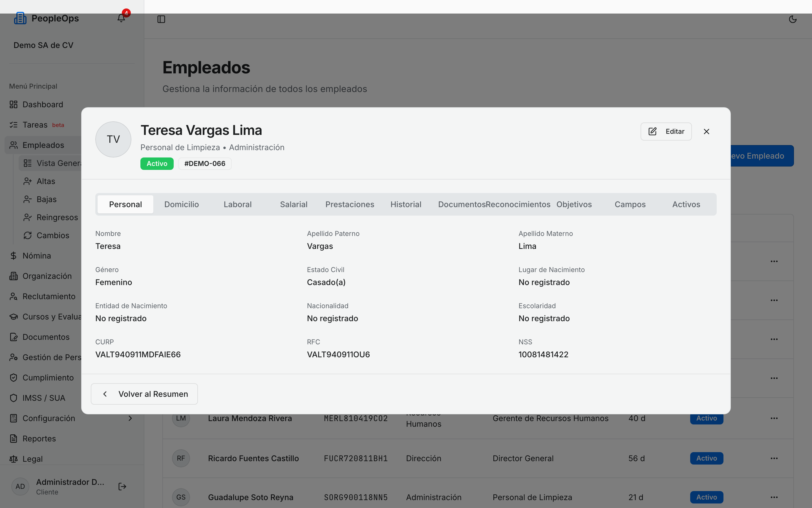Click RFC FUCR720811BH1 cell
Screen dimensions: 812x508
[356, 458]
